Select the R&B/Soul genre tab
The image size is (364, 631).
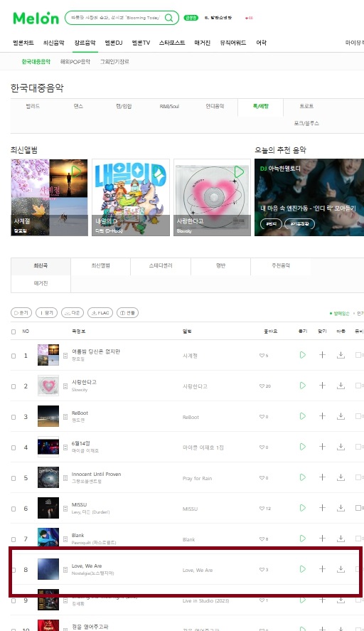[169, 106]
